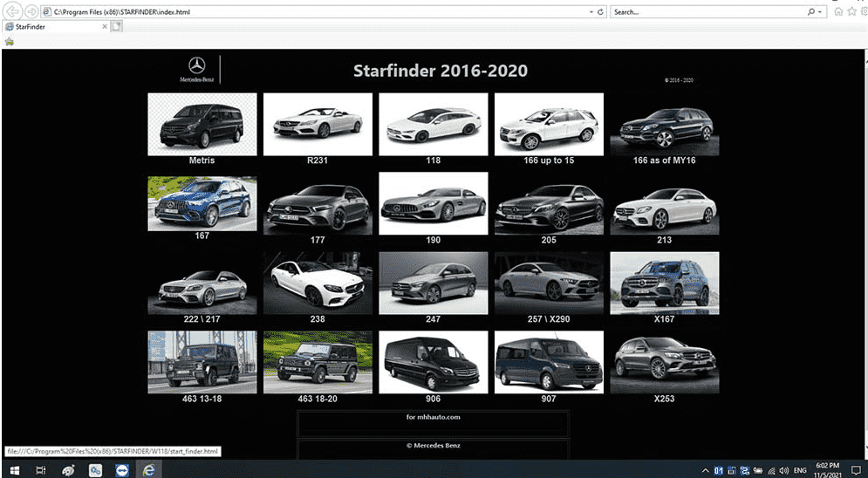Viewport: 868px width, 478px height.
Task: Select the white 238 coupe thumbnail
Action: coord(318,283)
